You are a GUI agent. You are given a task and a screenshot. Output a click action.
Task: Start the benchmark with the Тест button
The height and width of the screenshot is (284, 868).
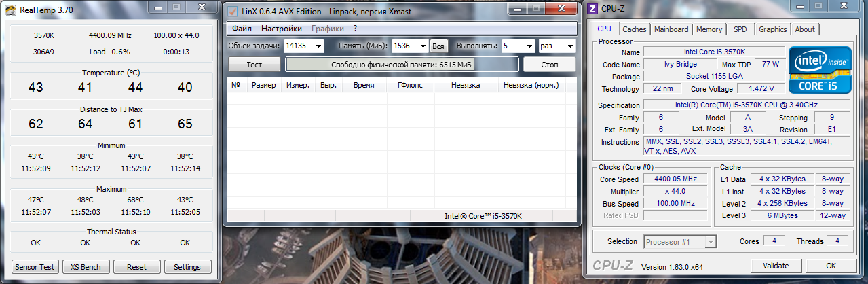coord(254,64)
